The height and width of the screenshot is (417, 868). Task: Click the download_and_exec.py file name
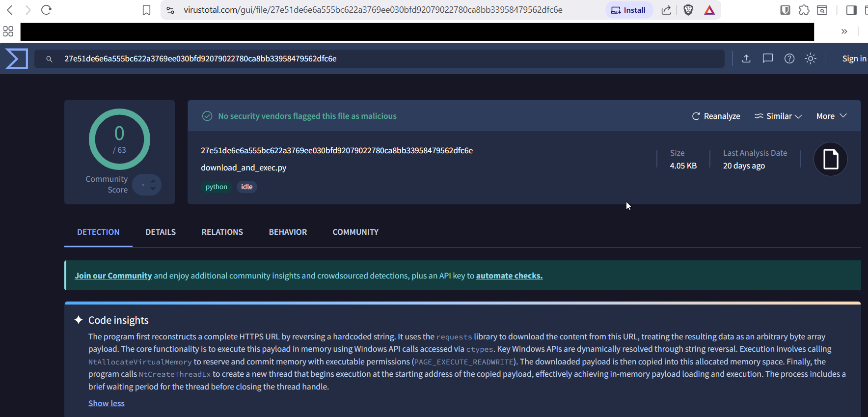click(x=244, y=167)
